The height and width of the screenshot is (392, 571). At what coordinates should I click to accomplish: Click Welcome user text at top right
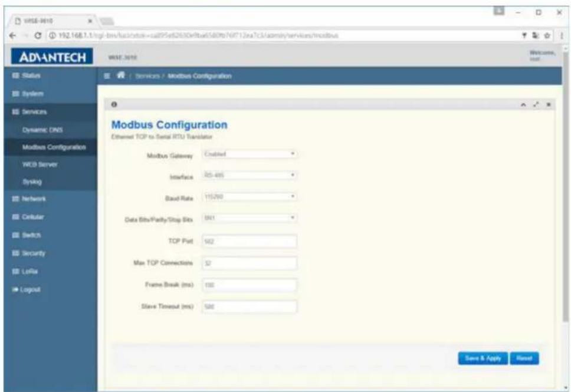coord(542,55)
